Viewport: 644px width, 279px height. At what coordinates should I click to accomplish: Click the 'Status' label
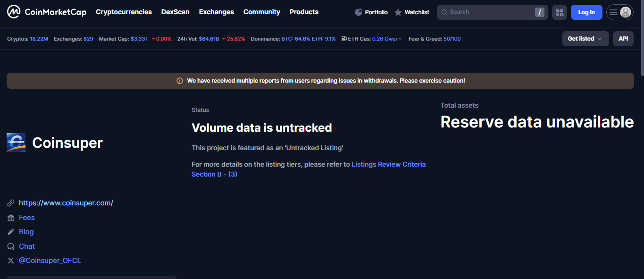(200, 110)
